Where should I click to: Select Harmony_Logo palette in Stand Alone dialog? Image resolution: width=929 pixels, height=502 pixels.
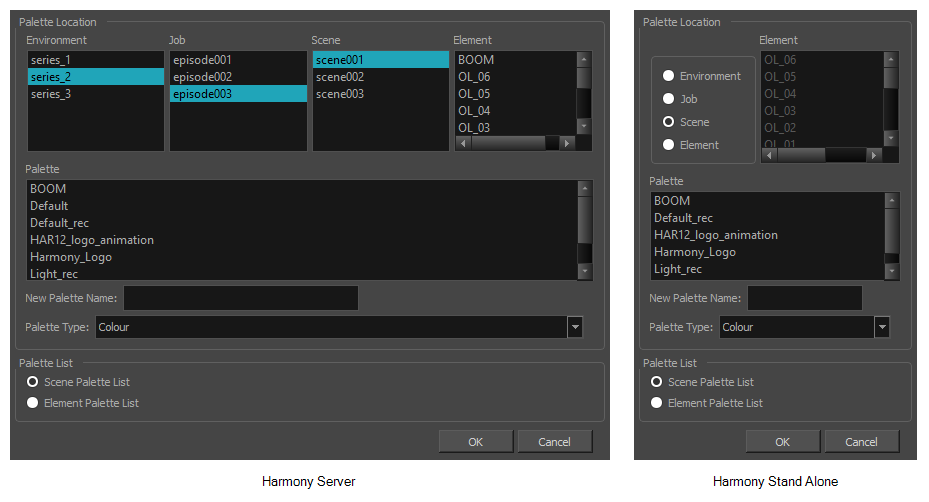[694, 252]
